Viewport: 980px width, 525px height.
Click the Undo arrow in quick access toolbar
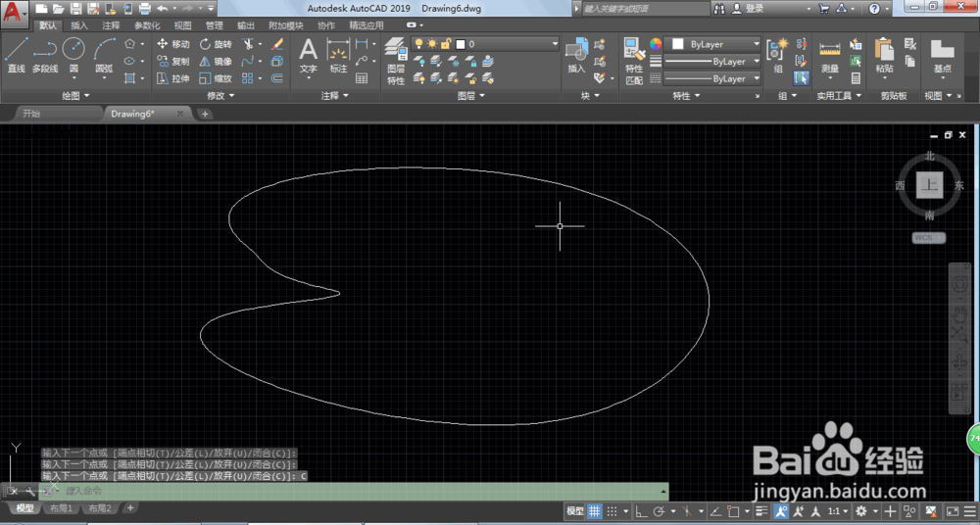[x=162, y=9]
